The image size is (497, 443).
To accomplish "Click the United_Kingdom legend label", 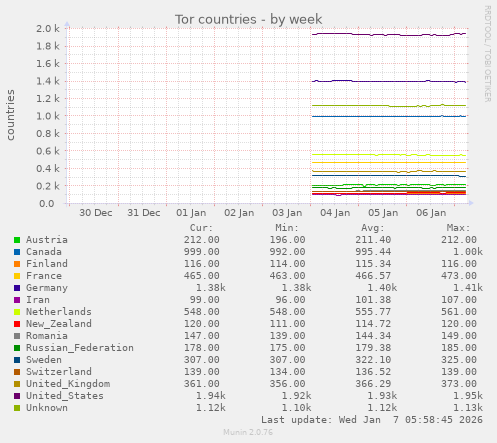I will 68,384.
